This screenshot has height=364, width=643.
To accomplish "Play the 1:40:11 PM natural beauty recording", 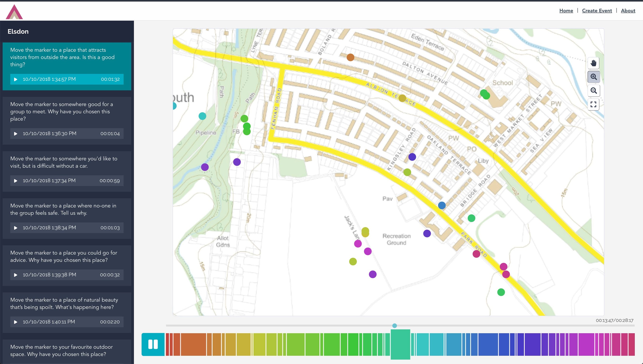I will (x=16, y=322).
